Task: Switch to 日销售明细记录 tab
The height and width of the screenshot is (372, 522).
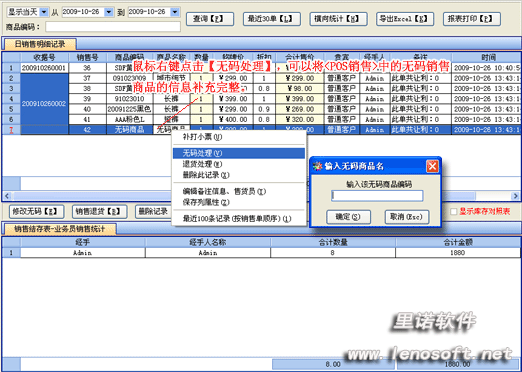Action: coord(40,44)
